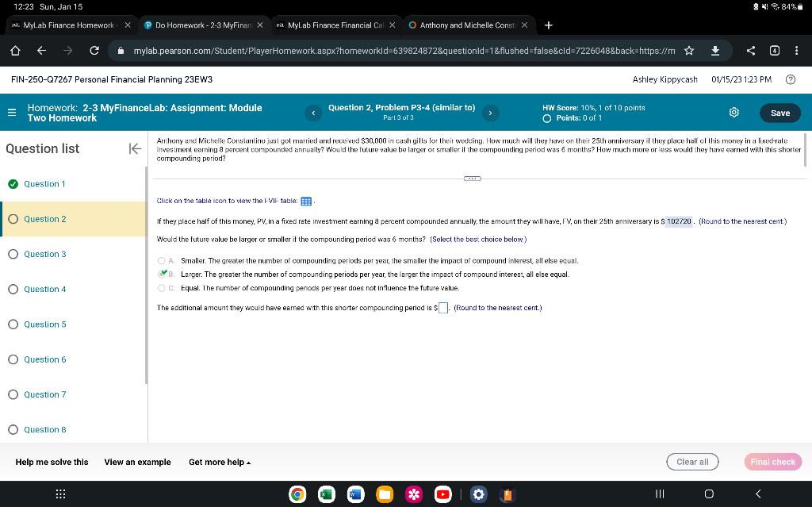Go to previous question arrow
Image resolution: width=812 pixels, height=507 pixels.
tap(313, 113)
